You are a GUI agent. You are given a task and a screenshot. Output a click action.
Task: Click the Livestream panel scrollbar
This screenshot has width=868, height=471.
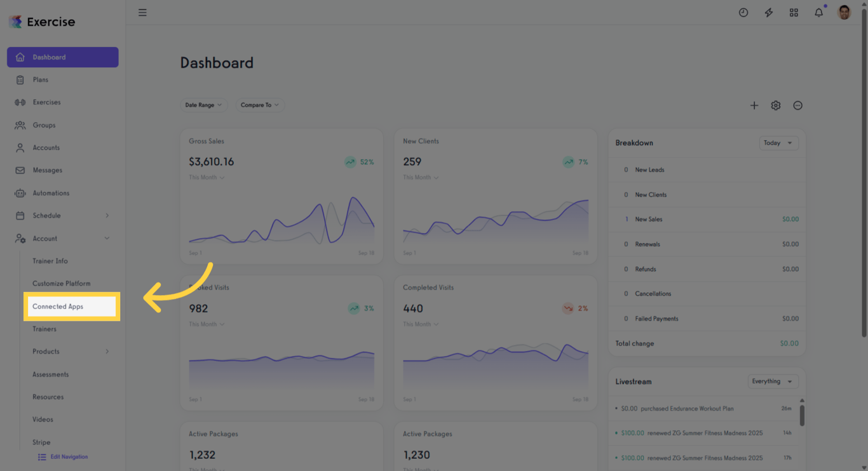coord(802,416)
